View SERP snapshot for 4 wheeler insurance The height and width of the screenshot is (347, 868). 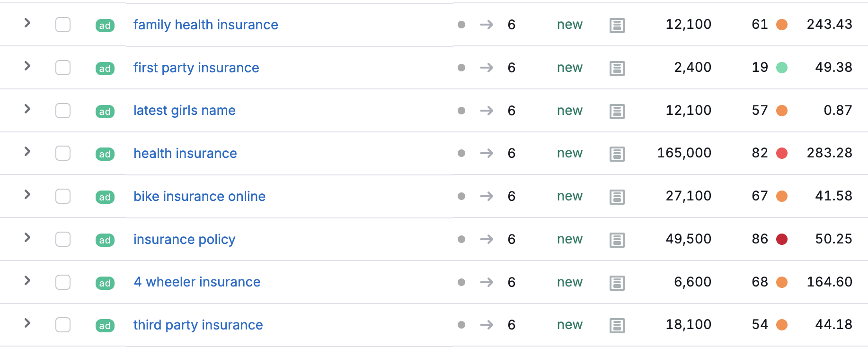[617, 283]
